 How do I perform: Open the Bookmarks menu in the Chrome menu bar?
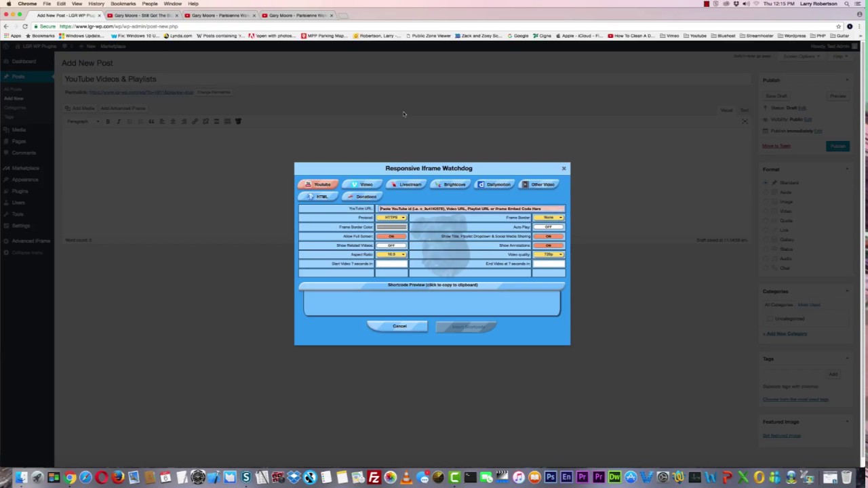point(123,3)
